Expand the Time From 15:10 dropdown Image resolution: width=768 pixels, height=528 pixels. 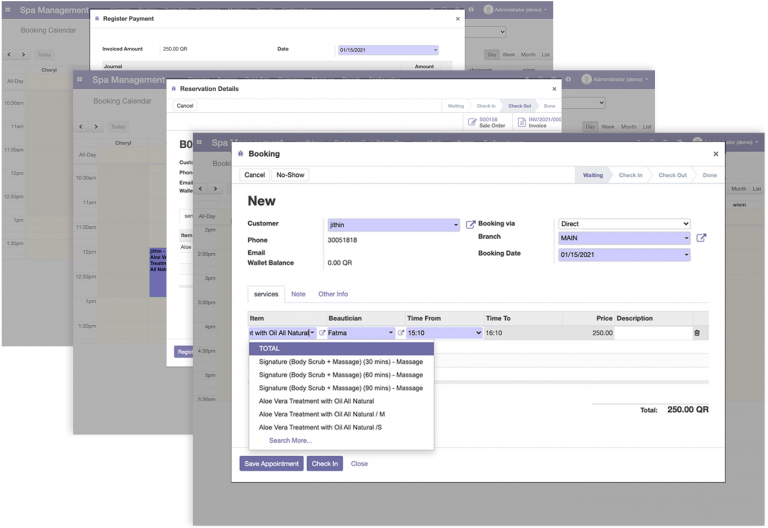pyautogui.click(x=477, y=333)
